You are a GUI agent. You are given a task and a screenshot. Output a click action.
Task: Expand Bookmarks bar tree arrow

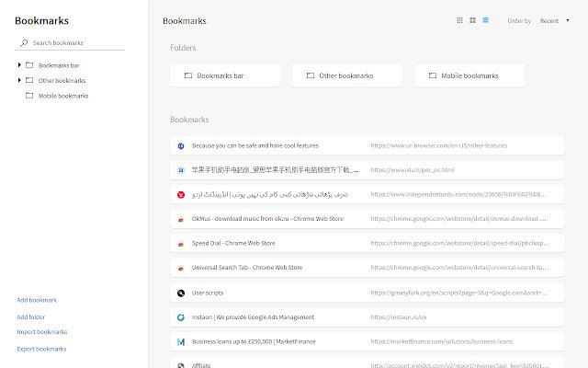click(19, 65)
